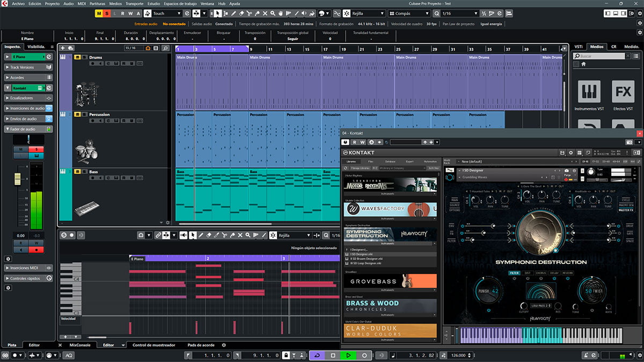Screen dimensions: 644x362
Task: Select the Erase tool in main toolbar
Action: coord(241,13)
